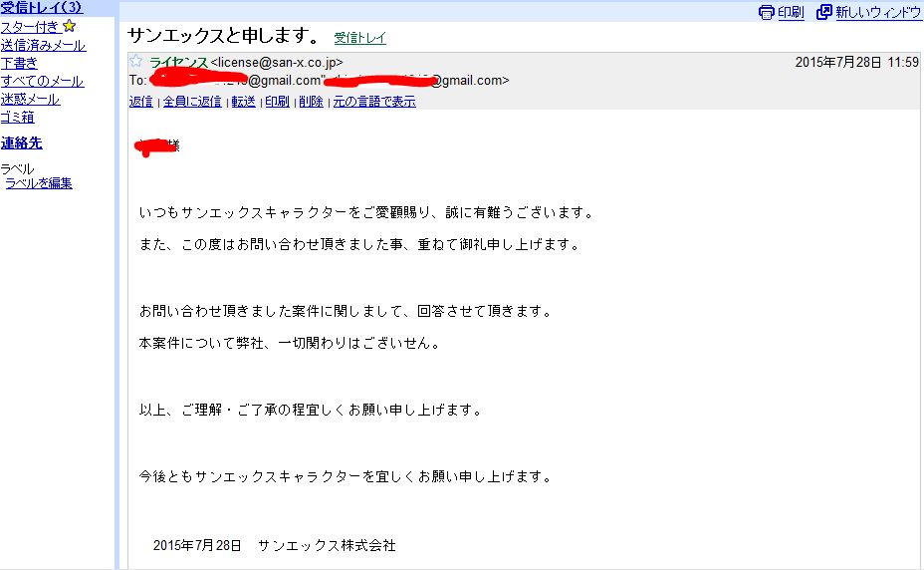This screenshot has height=570, width=924.
Task: Click the ラベル heading in sidebar
Action: coord(17,169)
